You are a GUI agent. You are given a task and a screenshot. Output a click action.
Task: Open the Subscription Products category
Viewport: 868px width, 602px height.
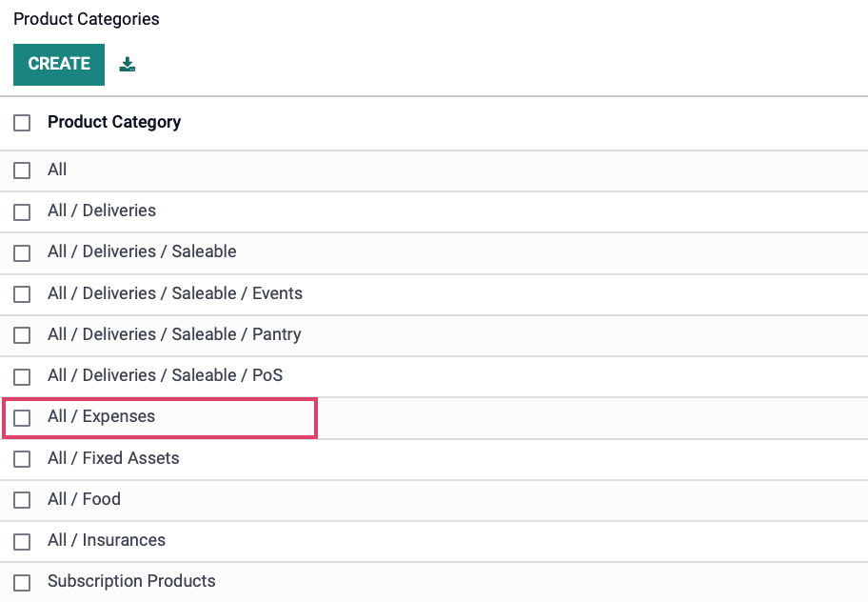131,581
